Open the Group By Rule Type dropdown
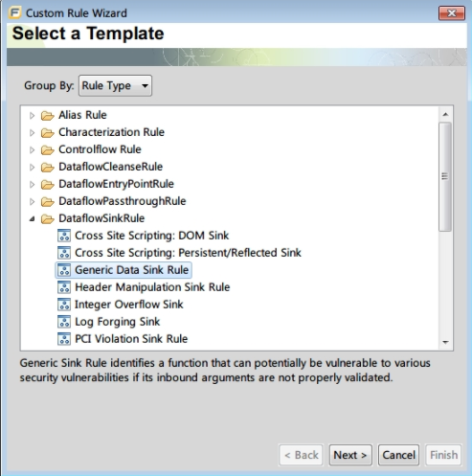Screen dimensions: 472x476 tap(115, 85)
